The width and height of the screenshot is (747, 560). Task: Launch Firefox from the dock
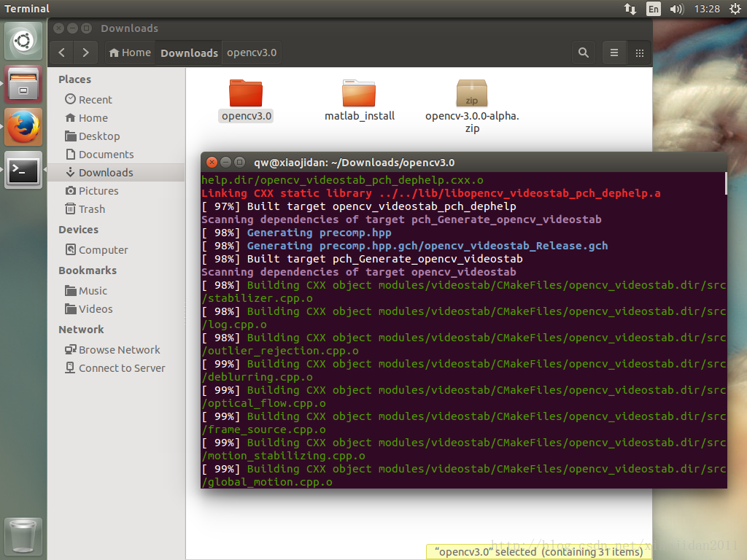tap(23, 127)
